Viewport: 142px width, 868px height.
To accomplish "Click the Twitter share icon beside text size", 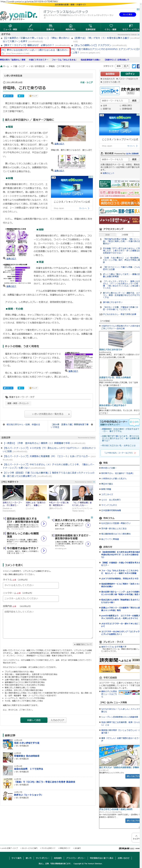I will pyautogui.click(x=134, y=66).
